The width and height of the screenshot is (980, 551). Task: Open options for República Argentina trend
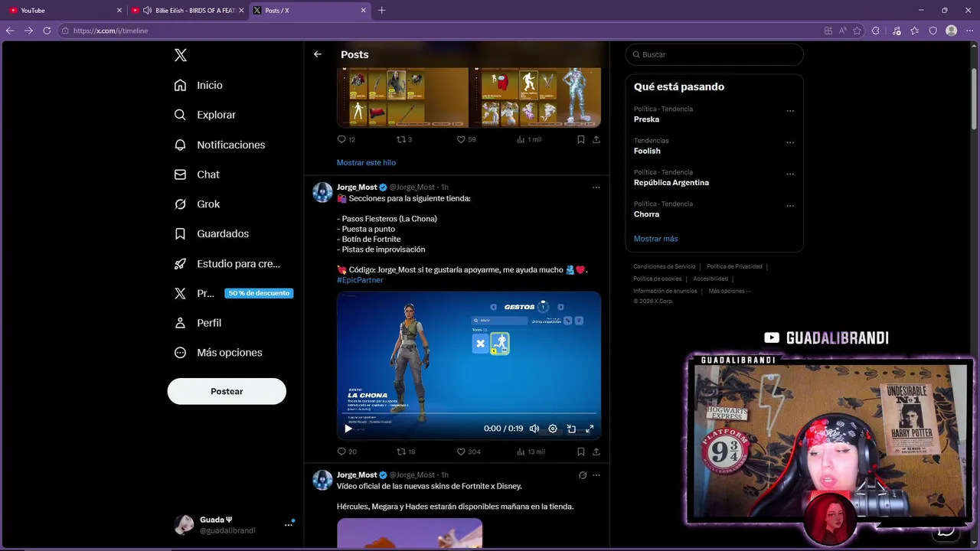pos(790,174)
